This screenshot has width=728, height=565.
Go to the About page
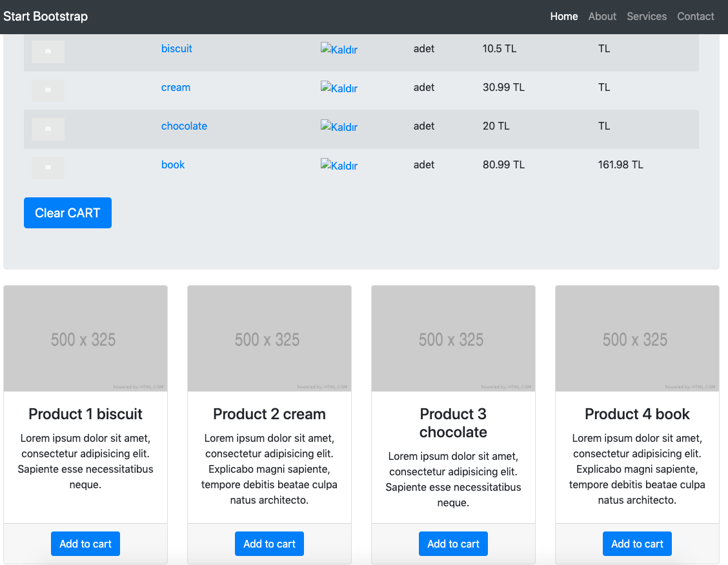click(x=602, y=17)
